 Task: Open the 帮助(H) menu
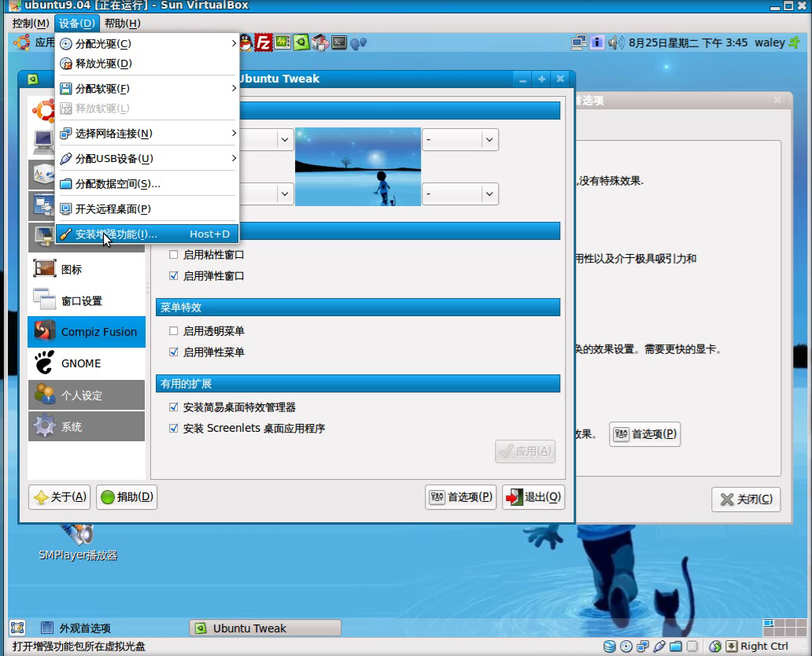[x=122, y=24]
